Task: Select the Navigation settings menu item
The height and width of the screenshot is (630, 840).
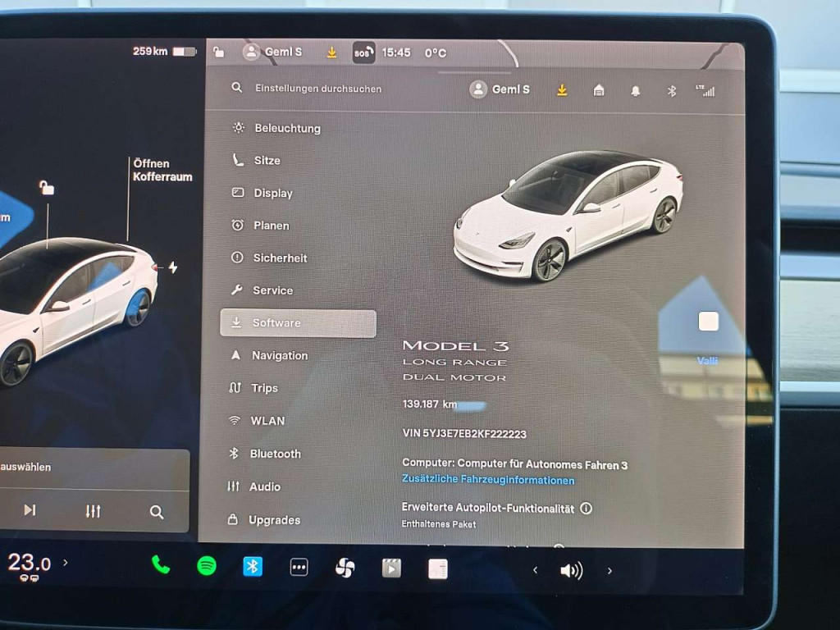Action: 279,355
